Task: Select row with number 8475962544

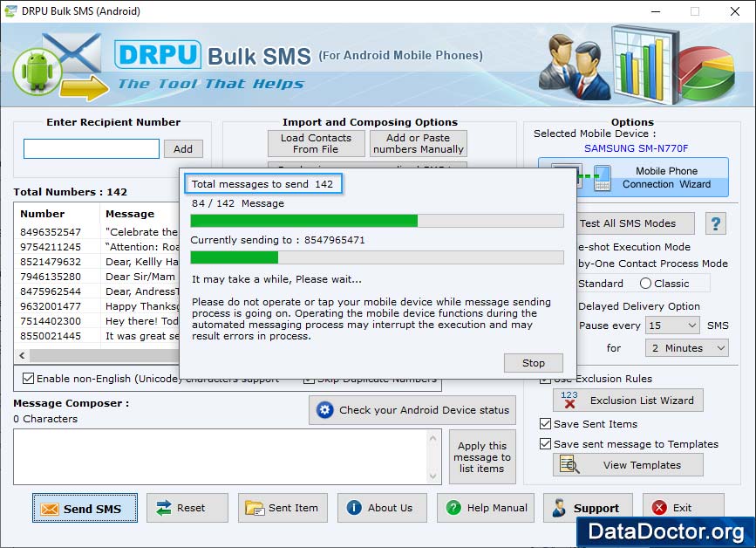Action: [97, 291]
